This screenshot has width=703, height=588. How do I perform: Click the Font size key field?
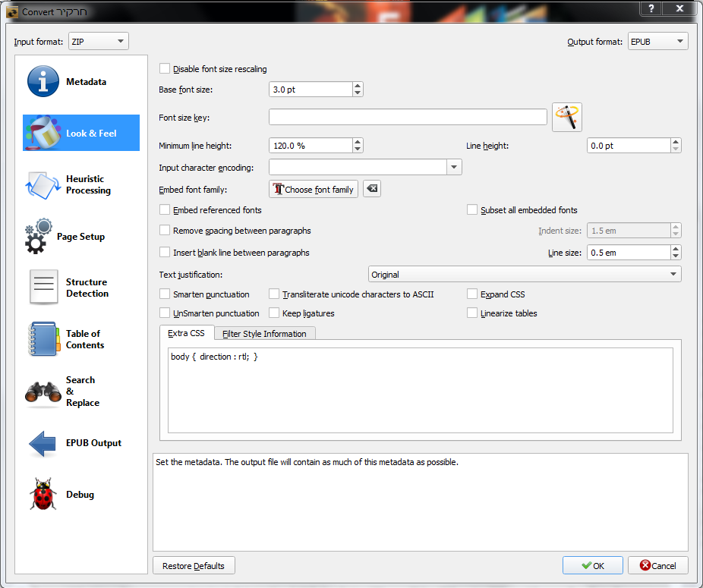pyautogui.click(x=408, y=117)
